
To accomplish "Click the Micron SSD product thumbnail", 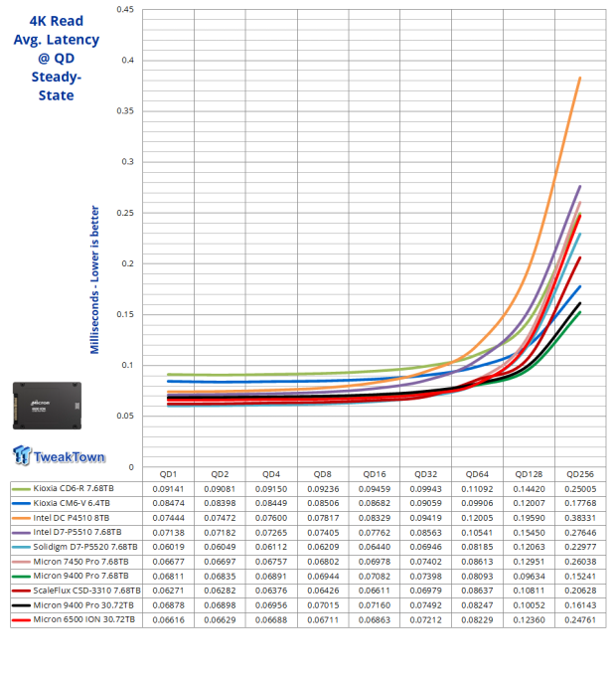I will [x=47, y=406].
